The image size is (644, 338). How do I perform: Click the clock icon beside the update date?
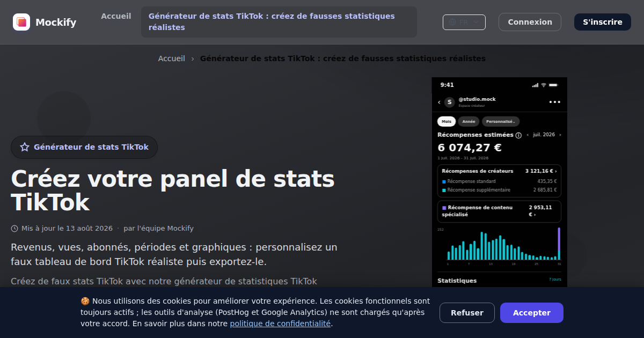pyautogui.click(x=14, y=229)
